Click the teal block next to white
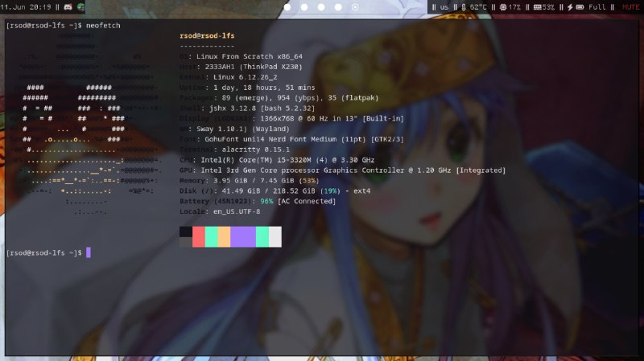The width and height of the screenshot is (644, 361). pyautogui.click(x=262, y=236)
